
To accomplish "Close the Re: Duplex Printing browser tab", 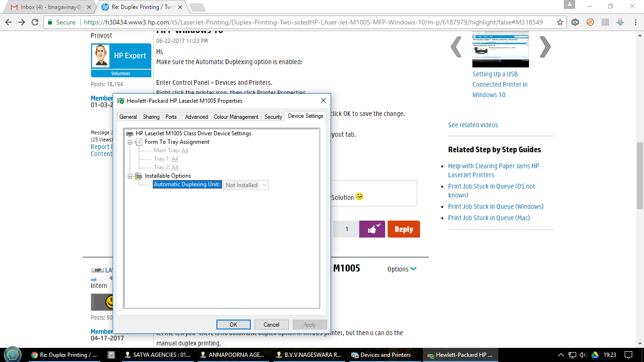I will point(180,8).
